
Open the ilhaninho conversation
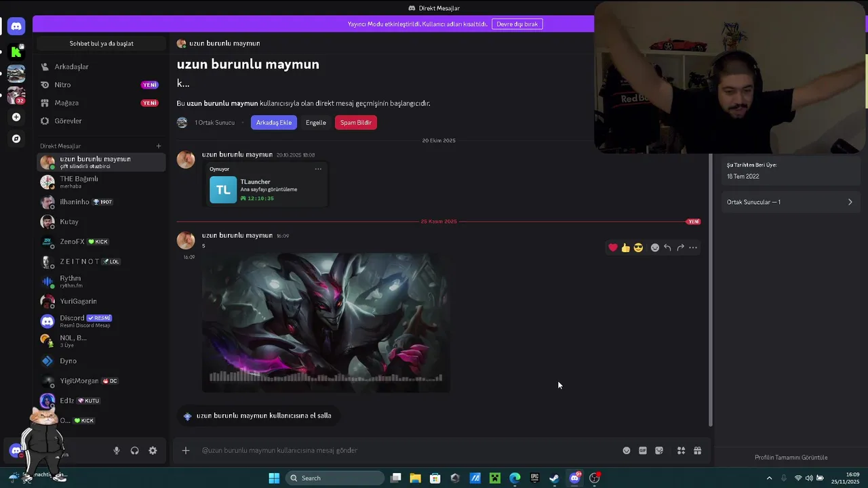(101, 202)
